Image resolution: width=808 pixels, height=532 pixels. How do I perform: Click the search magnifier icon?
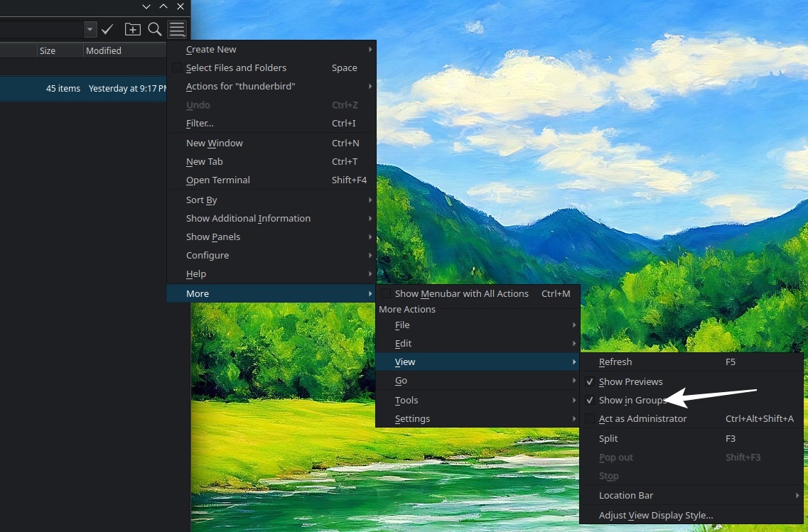click(155, 29)
